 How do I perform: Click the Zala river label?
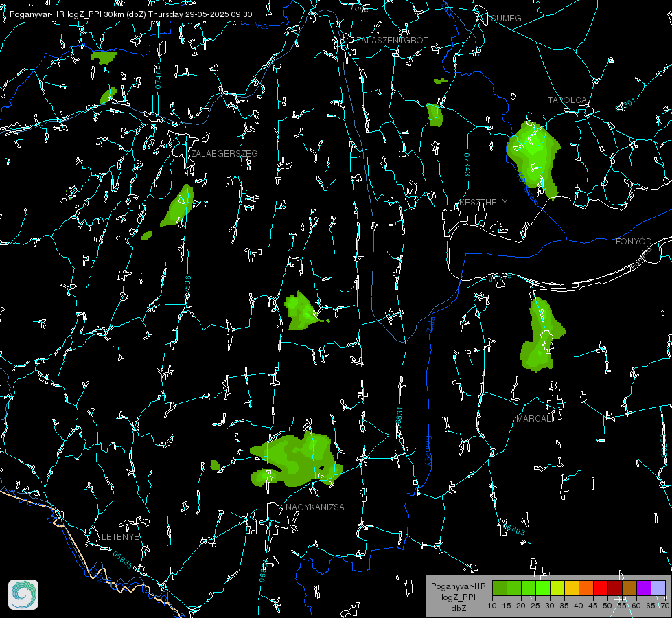point(430,323)
